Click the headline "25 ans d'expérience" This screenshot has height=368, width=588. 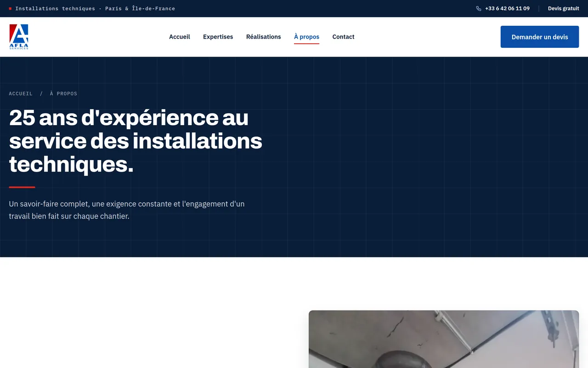(136, 141)
